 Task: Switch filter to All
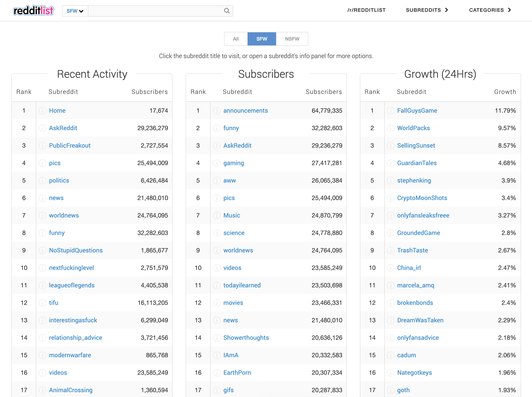click(x=235, y=39)
